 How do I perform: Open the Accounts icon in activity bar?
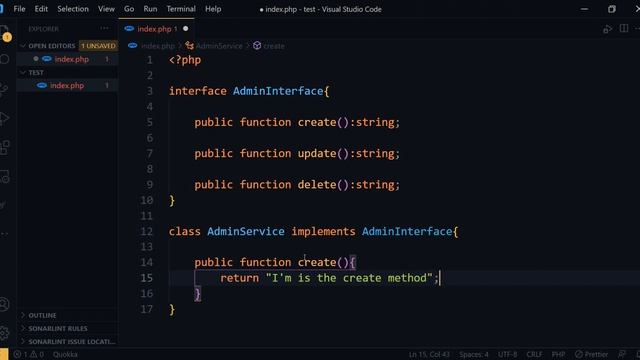[4, 304]
